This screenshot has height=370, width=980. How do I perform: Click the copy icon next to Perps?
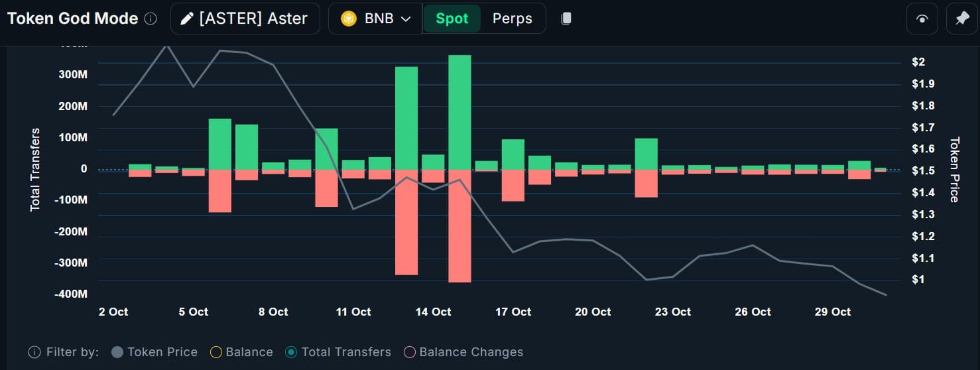click(x=566, y=19)
